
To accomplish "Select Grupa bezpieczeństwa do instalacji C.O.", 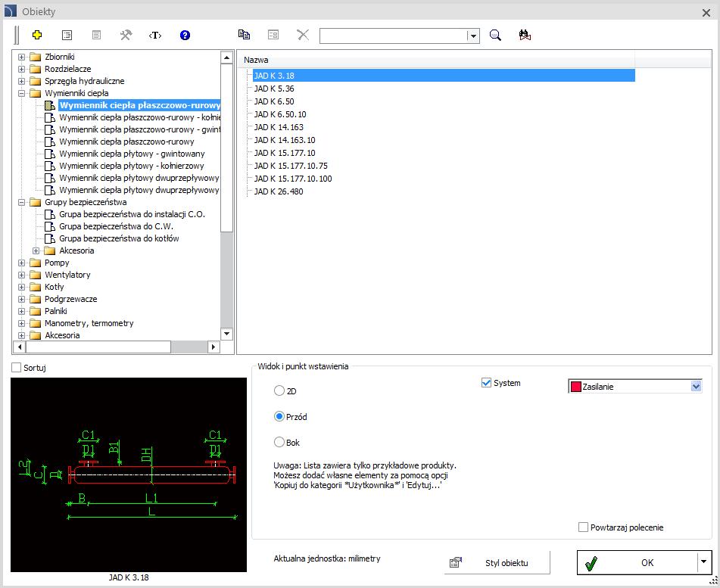I will 132,214.
